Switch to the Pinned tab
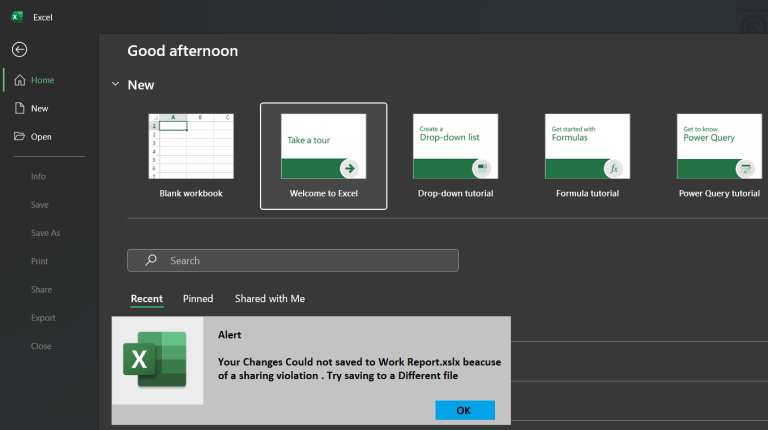Image resolution: width=768 pixels, height=430 pixels. [x=198, y=299]
